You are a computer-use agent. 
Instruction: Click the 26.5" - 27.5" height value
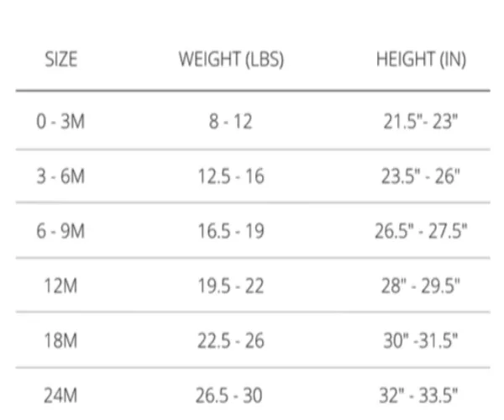pos(421,231)
